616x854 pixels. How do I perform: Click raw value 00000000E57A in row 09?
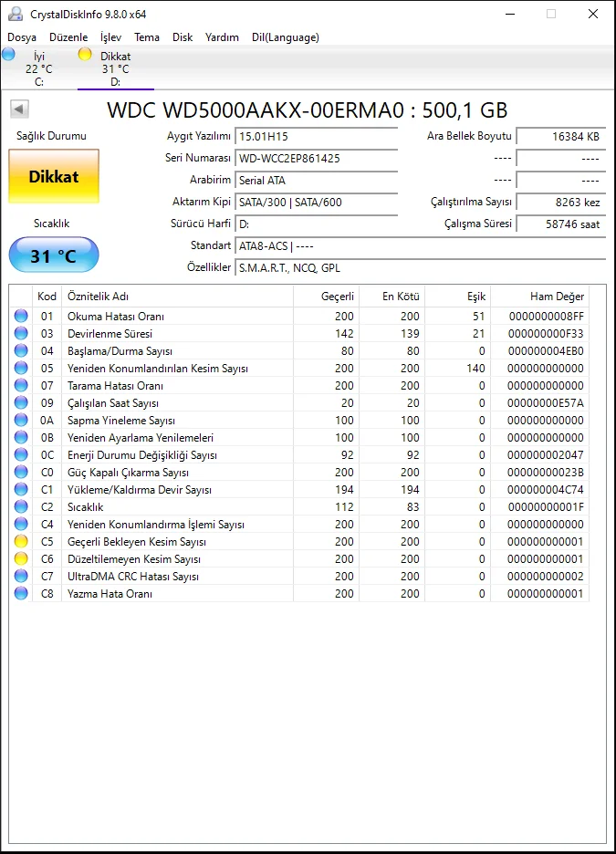pos(545,403)
